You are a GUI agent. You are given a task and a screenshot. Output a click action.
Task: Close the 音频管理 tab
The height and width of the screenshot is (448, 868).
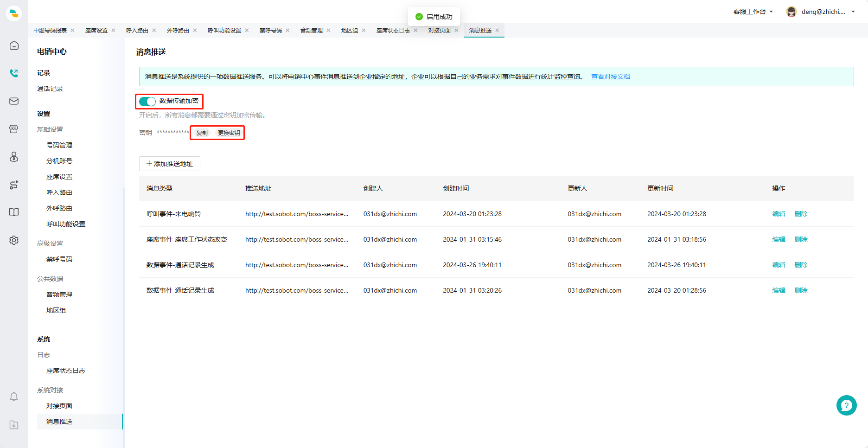328,30
